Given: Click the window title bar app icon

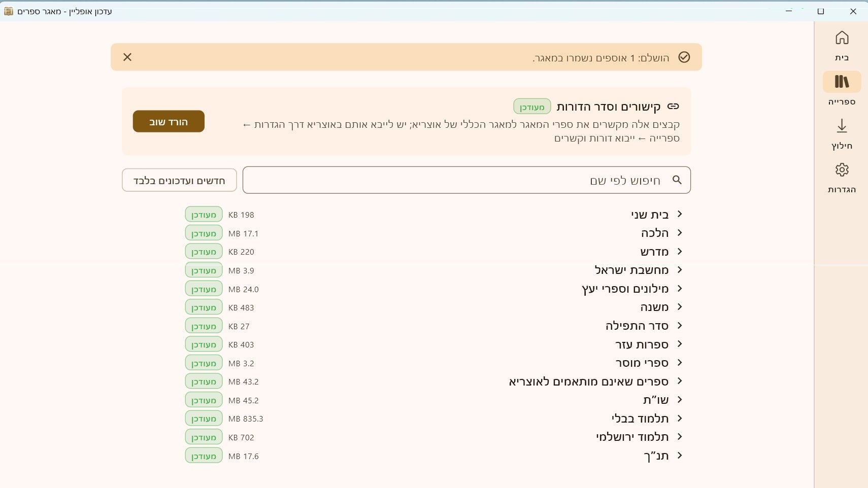Looking at the screenshot, I should tap(9, 11).
